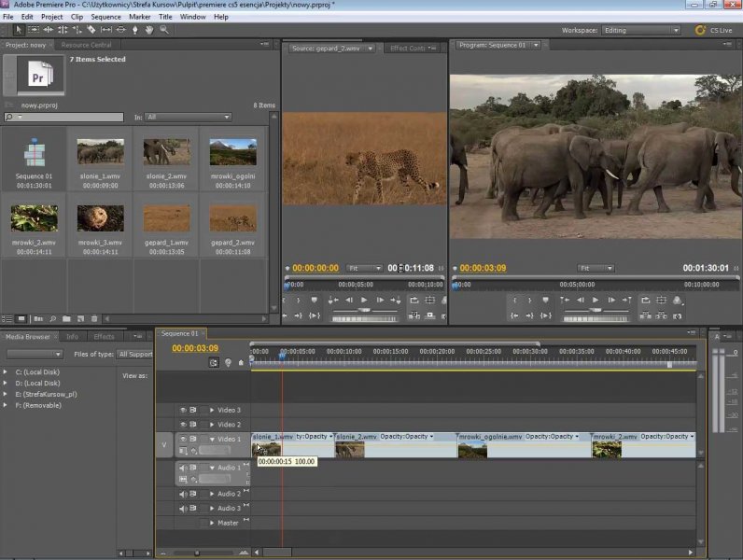This screenshot has width=743, height=560.
Task: Click the Snap icon in timeline
Action: click(214, 362)
